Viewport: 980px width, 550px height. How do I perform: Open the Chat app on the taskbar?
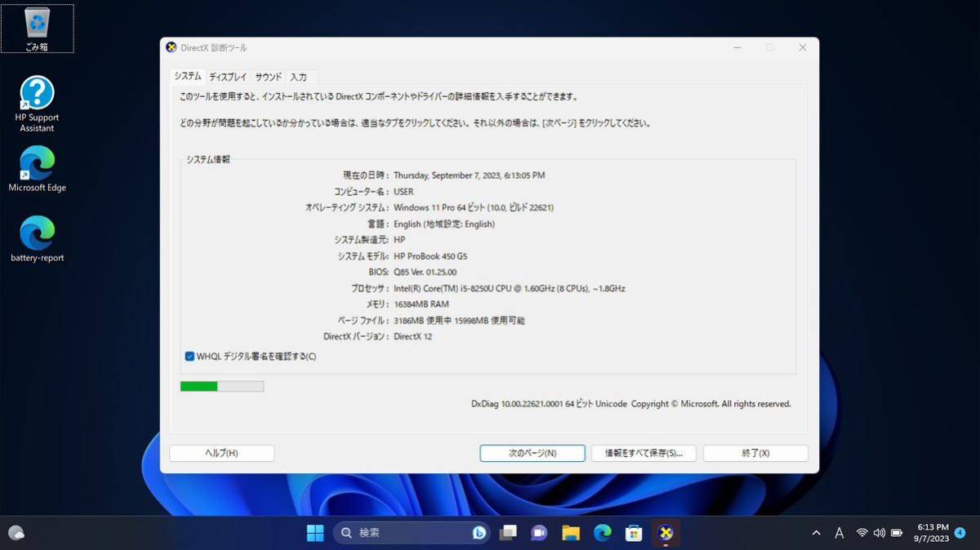[x=539, y=533]
